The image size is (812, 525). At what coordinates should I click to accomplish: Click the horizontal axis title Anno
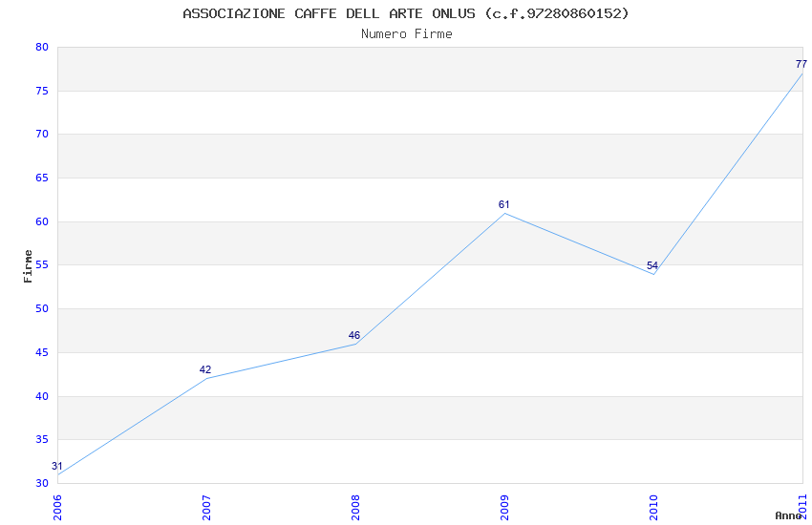[x=788, y=515]
